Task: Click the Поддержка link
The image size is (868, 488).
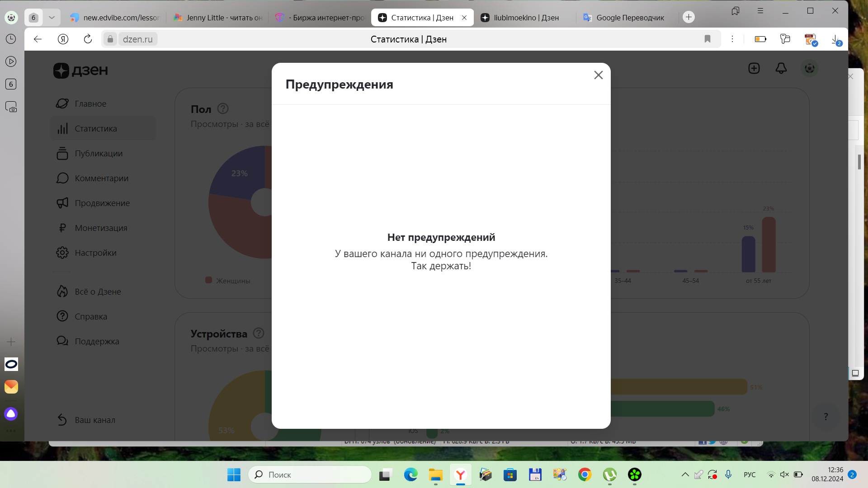Action: point(96,341)
